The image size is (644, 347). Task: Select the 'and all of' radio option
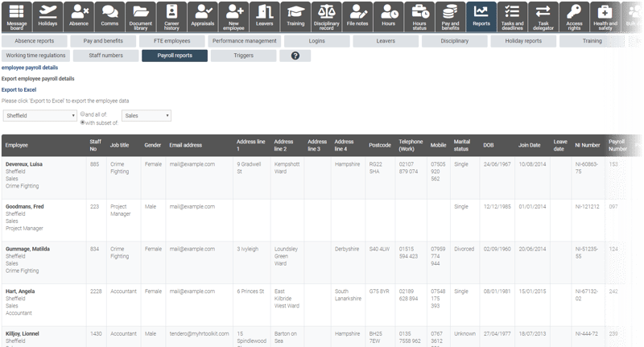pos(83,114)
